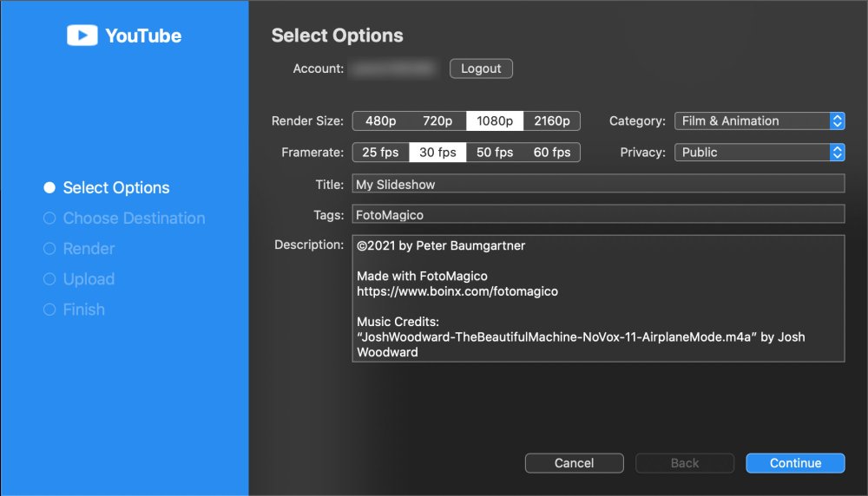Select 1080p render size segment
The width and height of the screenshot is (868, 496).
click(x=495, y=121)
